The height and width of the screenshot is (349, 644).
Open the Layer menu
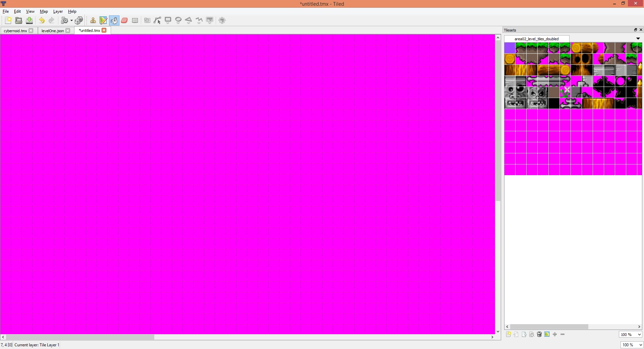click(58, 11)
